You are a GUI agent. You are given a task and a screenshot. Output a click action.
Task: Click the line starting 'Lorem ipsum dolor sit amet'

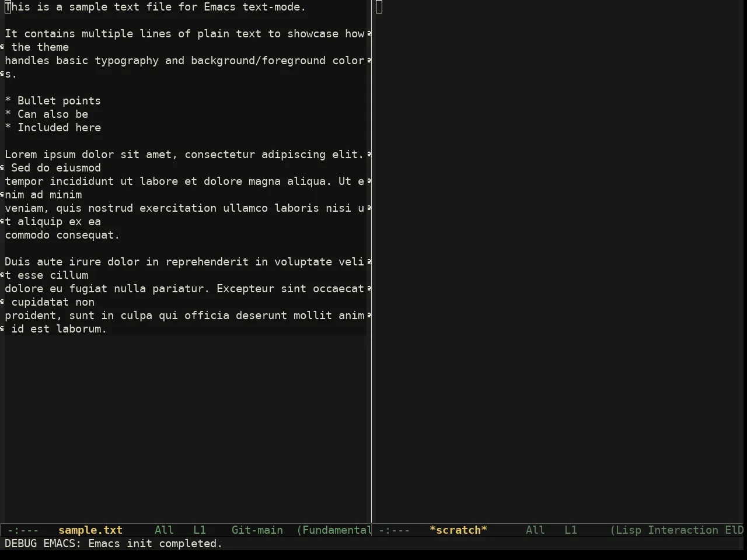pyautogui.click(x=184, y=155)
